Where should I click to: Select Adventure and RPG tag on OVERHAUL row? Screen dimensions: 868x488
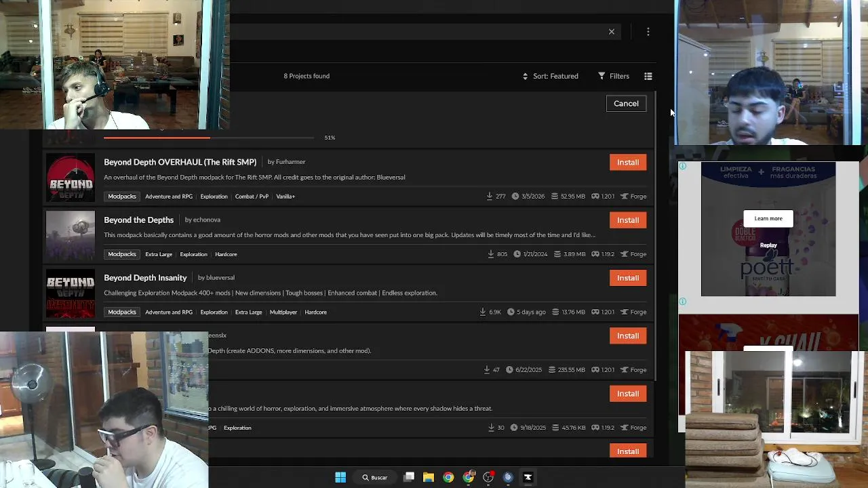169,197
